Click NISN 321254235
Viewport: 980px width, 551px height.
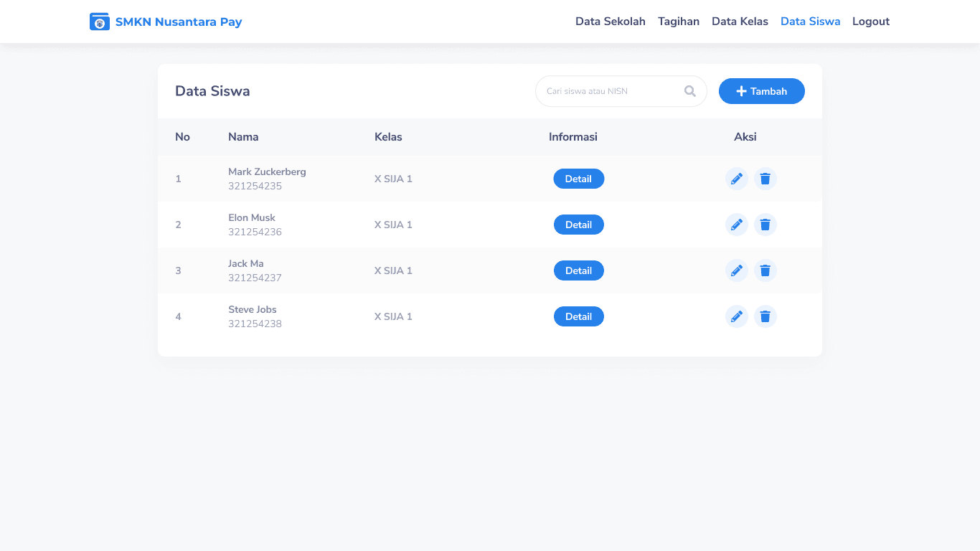click(x=255, y=186)
